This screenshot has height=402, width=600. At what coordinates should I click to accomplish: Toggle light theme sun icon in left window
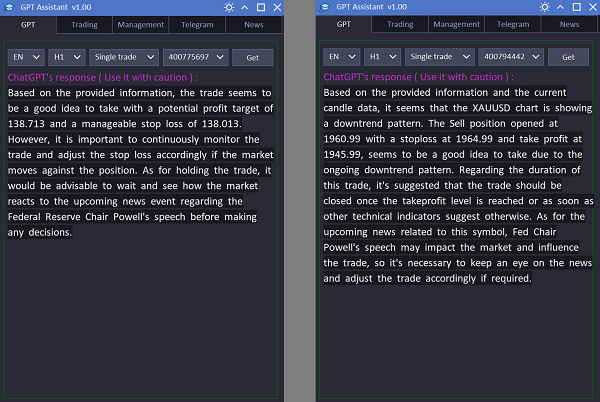point(229,7)
